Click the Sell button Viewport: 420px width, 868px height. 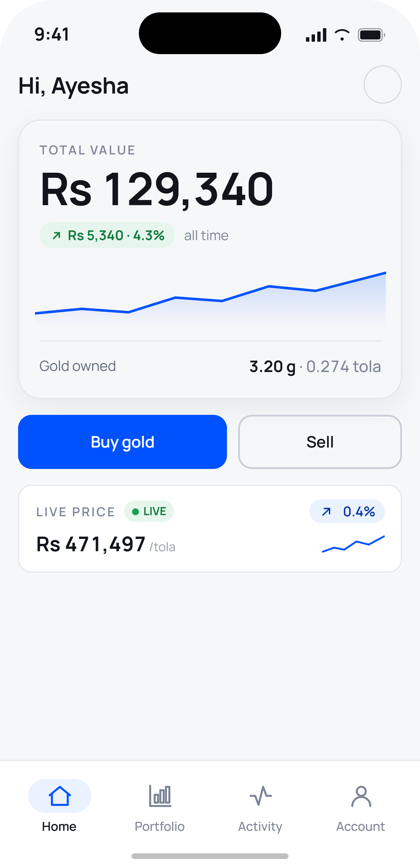point(320,442)
